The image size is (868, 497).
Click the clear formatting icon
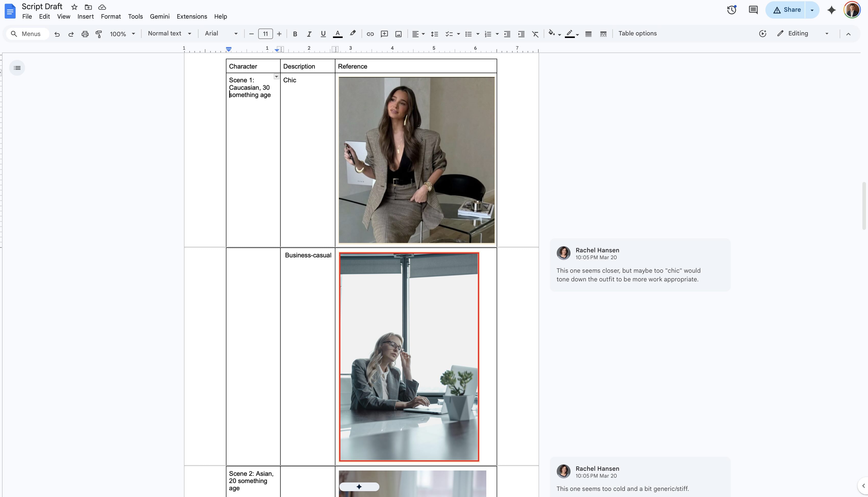pos(535,34)
